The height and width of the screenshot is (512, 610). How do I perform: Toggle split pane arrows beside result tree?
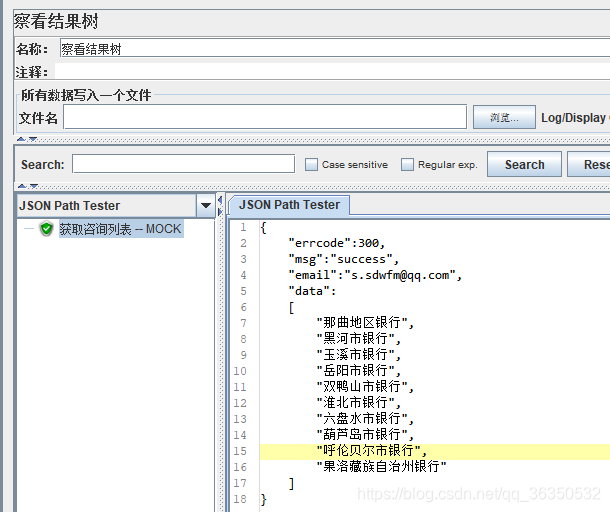pos(220,206)
